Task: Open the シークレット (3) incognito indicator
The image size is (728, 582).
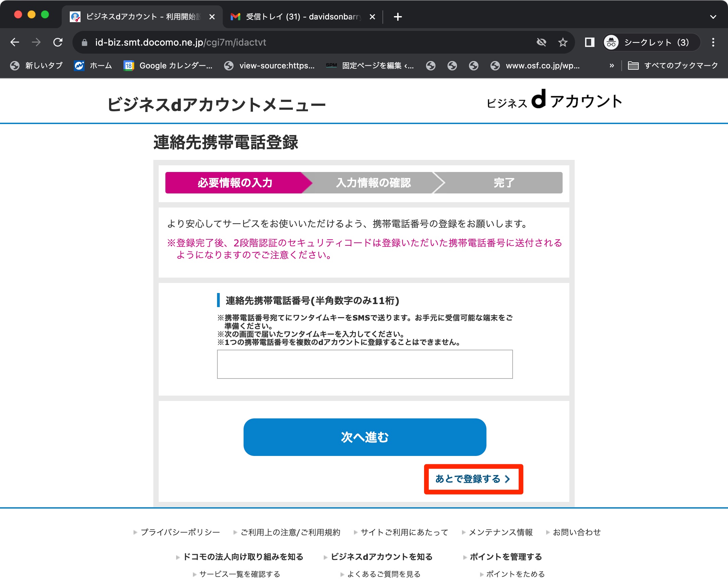Action: 652,42
